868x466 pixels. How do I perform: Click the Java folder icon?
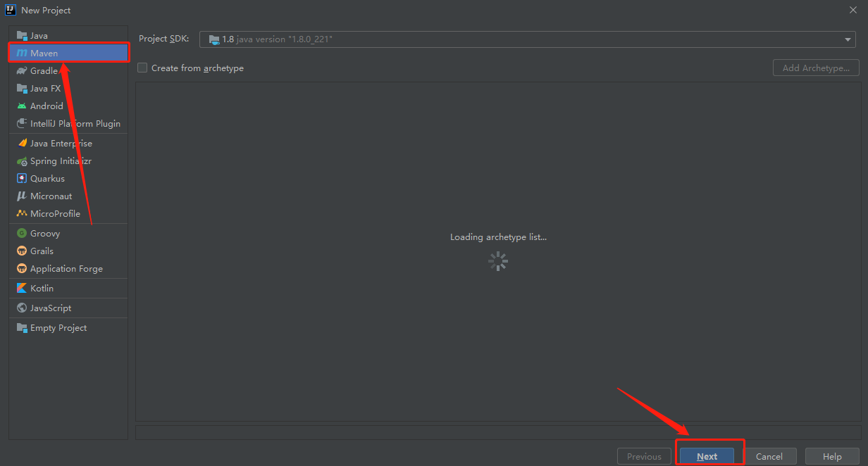coord(22,35)
